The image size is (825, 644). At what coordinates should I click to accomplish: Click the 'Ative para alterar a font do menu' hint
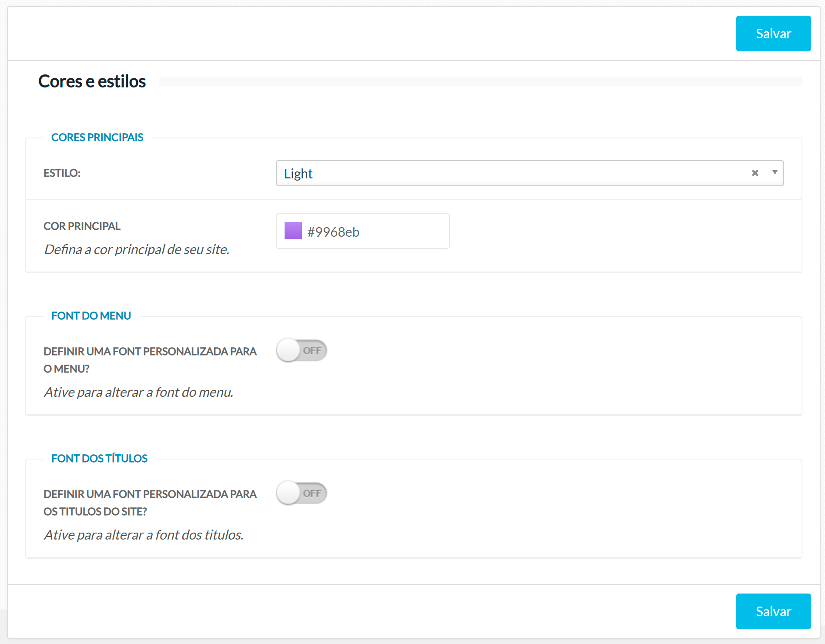pos(138,392)
